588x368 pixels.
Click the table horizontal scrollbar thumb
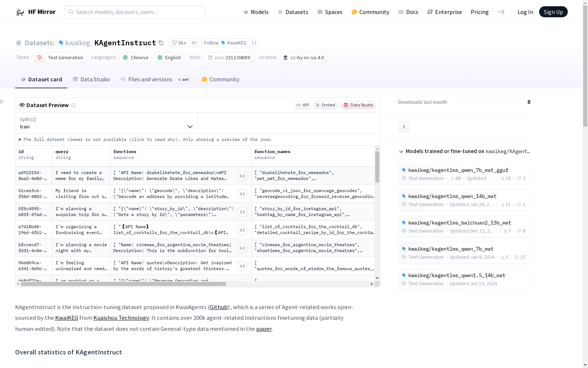(123, 284)
